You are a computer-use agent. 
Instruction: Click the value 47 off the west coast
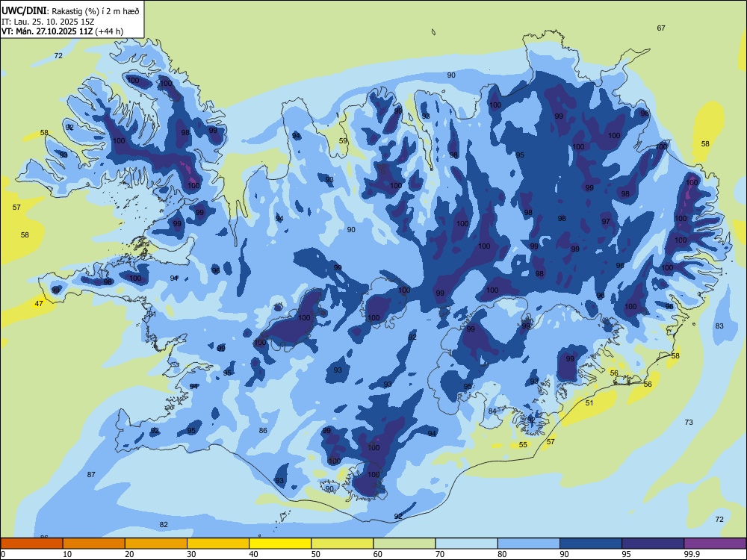pyautogui.click(x=39, y=303)
